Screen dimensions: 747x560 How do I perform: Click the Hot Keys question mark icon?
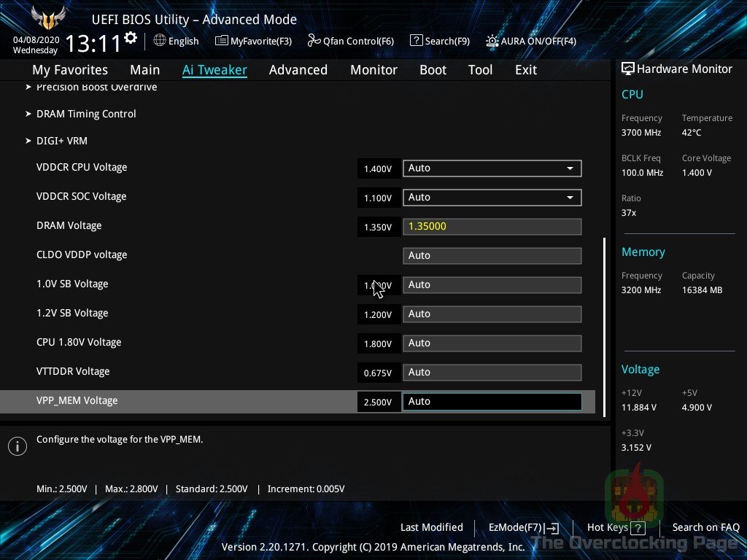coord(638,528)
